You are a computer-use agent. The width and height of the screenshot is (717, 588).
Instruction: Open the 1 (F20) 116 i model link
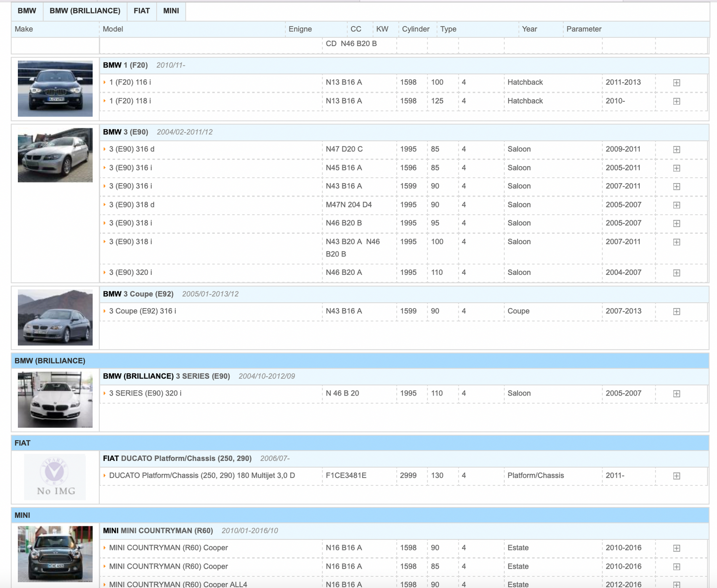(130, 82)
